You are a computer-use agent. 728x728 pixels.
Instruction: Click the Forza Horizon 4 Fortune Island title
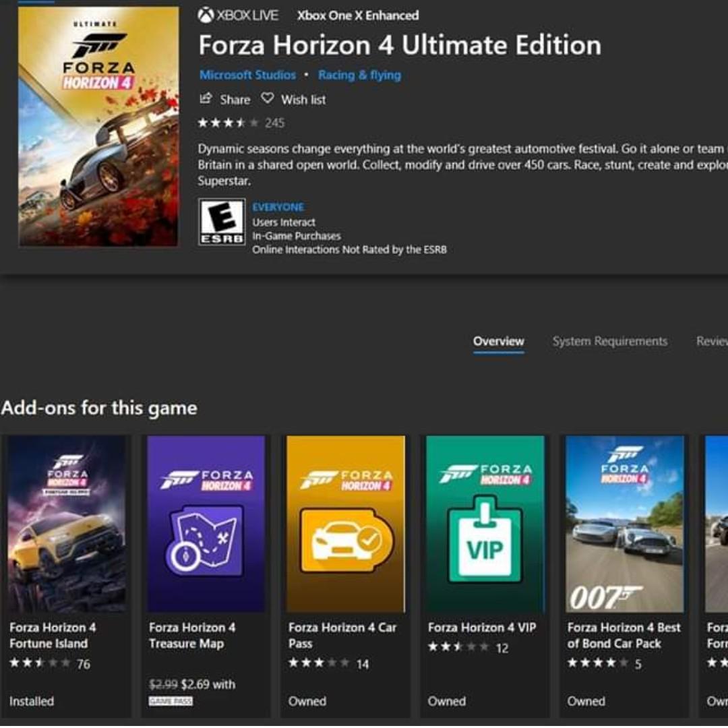pos(53,635)
